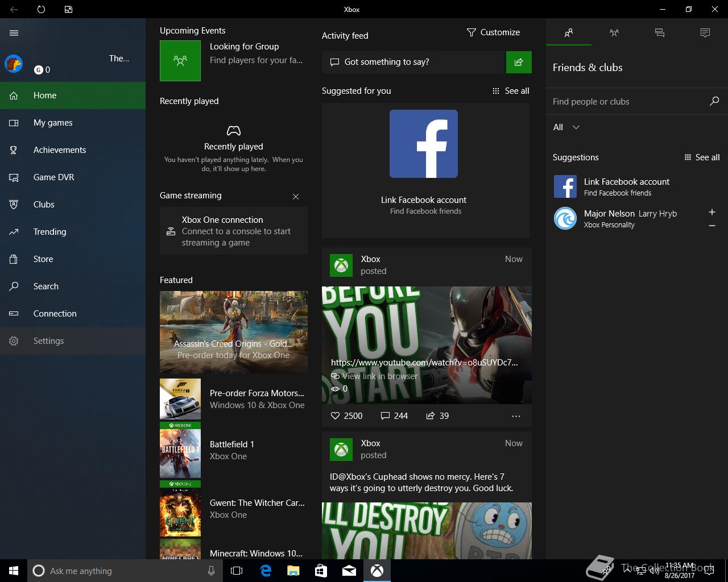Remove Major Nelson suggestion with minus
Screen dimensions: 728x582
point(712,226)
